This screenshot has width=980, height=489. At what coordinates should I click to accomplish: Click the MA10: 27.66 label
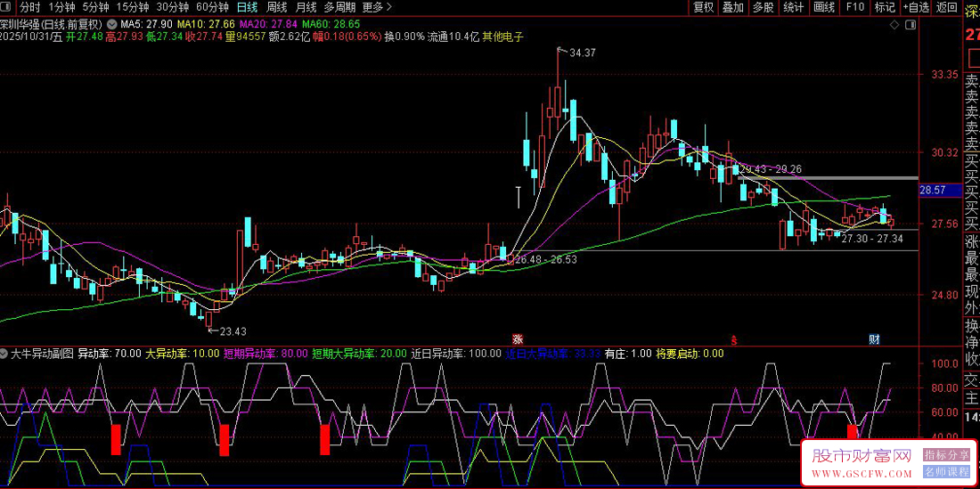pos(206,24)
